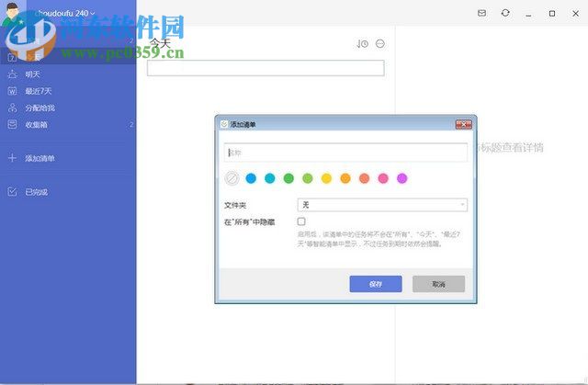The image size is (588, 385).
Task: Minimize the main application window
Action: click(x=528, y=14)
